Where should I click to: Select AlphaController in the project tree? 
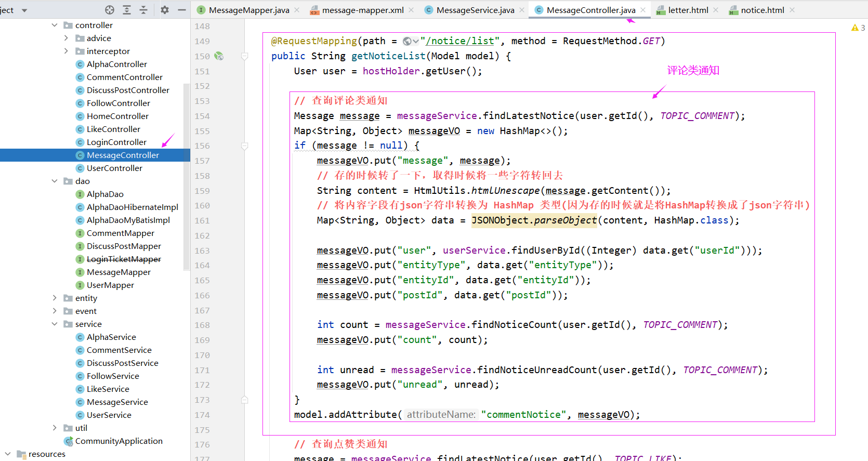click(116, 64)
